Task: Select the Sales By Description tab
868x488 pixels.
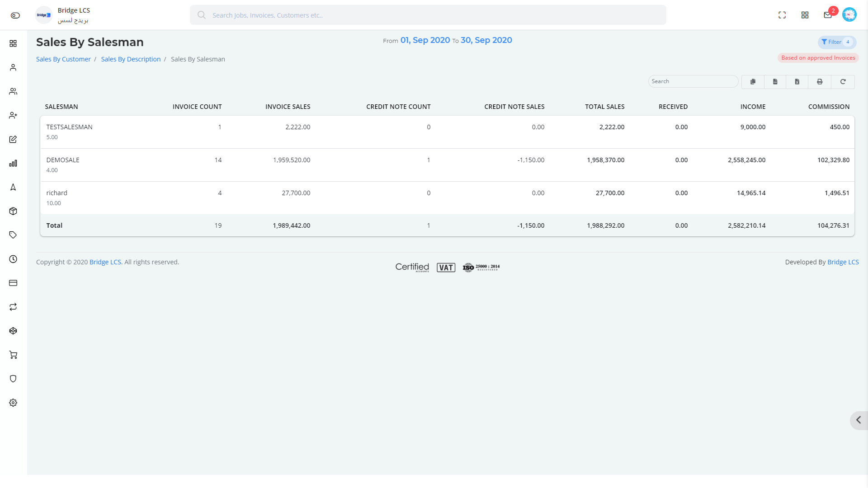Action: (x=131, y=59)
